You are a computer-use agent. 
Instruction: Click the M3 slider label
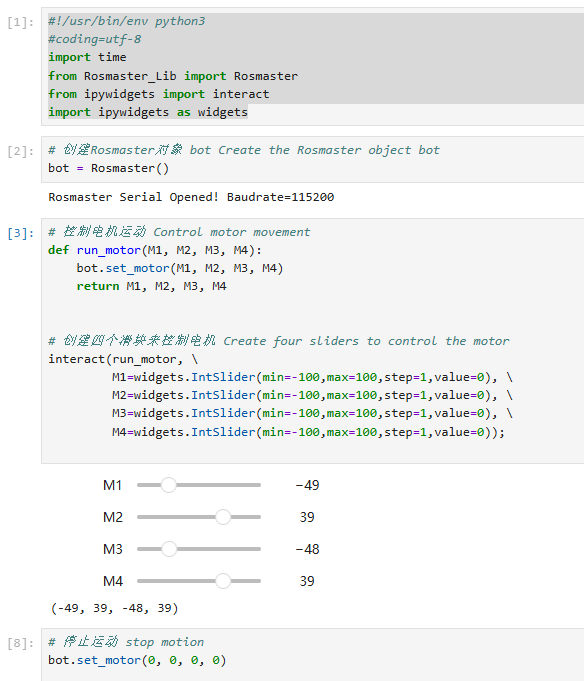click(x=113, y=549)
